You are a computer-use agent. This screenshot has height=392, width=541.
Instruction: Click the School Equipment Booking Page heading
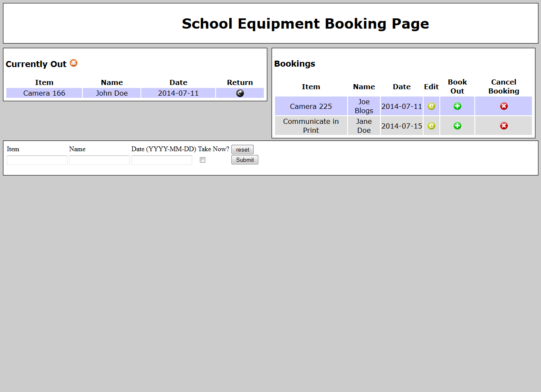pos(305,23)
